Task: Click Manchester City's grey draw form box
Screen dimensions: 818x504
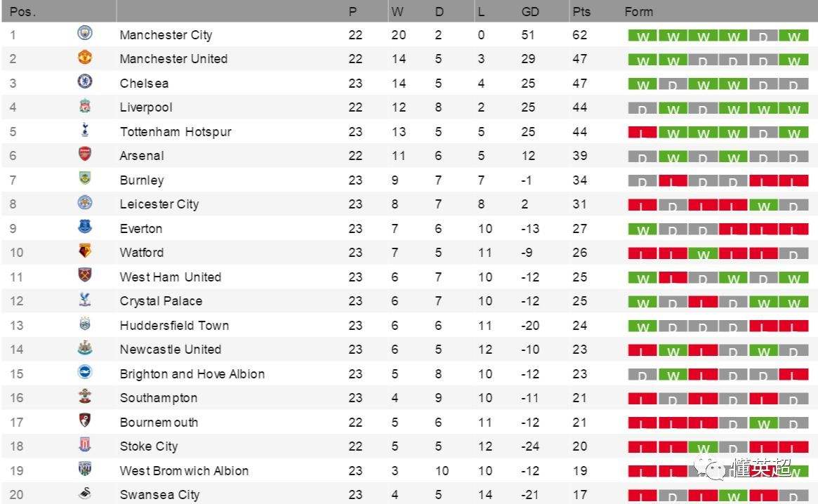Action: pos(764,35)
